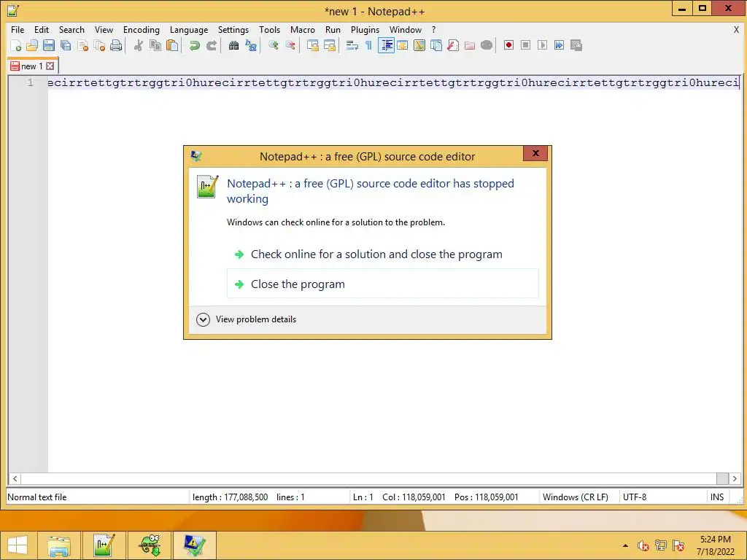Click the Close document toolbar icon
This screenshot has width=747, height=560.
[x=82, y=46]
